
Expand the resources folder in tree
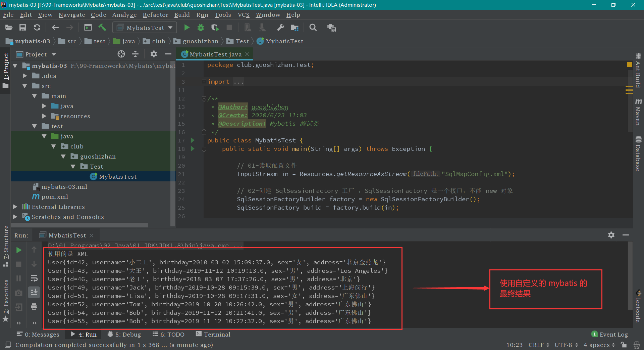click(44, 116)
